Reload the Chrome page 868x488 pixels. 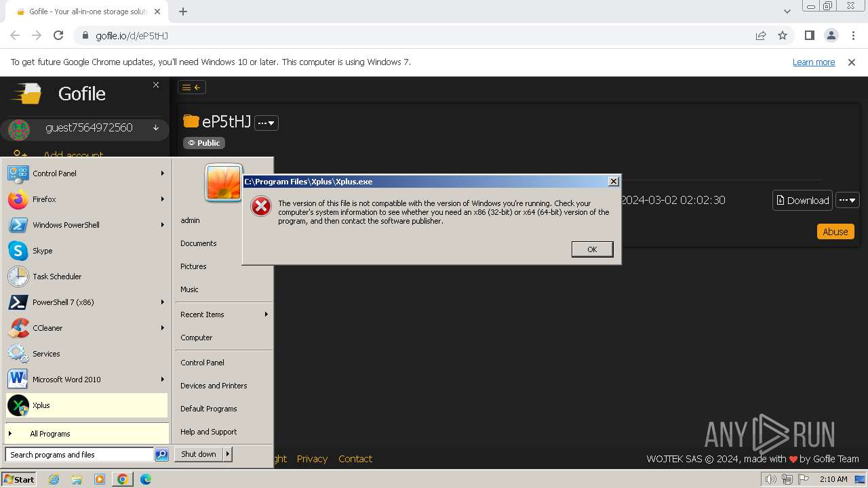(x=58, y=35)
